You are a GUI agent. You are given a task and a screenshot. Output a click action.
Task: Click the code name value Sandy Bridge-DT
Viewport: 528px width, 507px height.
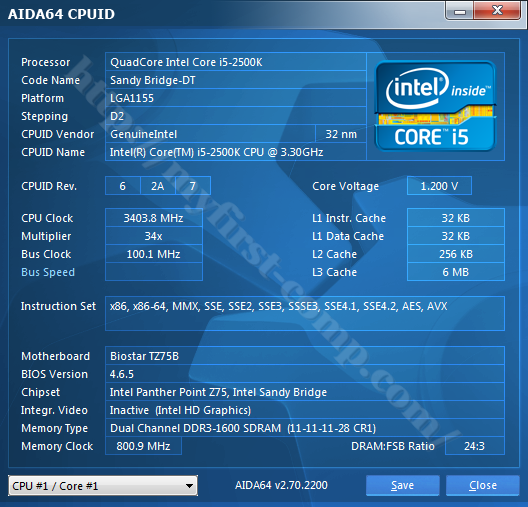click(x=236, y=80)
